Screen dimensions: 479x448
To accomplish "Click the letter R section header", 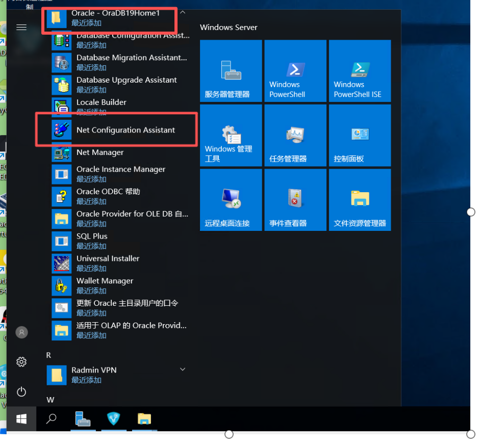I will pyautogui.click(x=48, y=355).
